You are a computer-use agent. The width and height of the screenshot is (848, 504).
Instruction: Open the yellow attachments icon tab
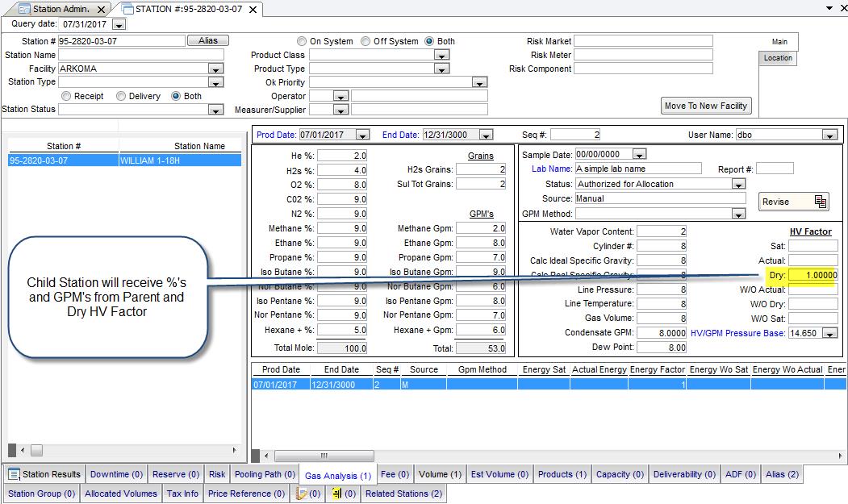pos(343,494)
